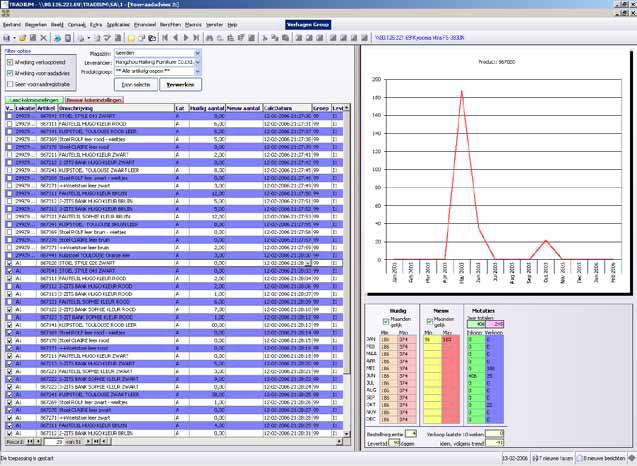Open the Financieel menu
The image size is (637, 466).
pyautogui.click(x=145, y=23)
